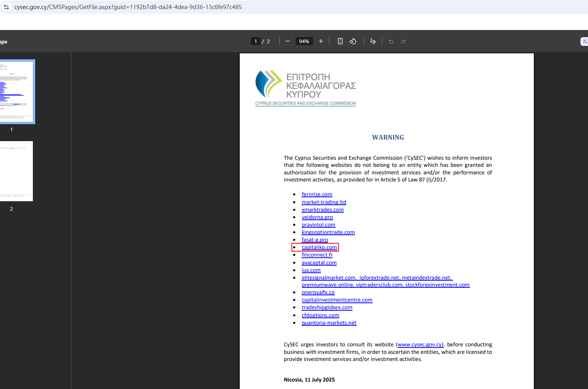This screenshot has height=389, width=588.
Task: Open the fernrise.com link
Action: point(317,194)
